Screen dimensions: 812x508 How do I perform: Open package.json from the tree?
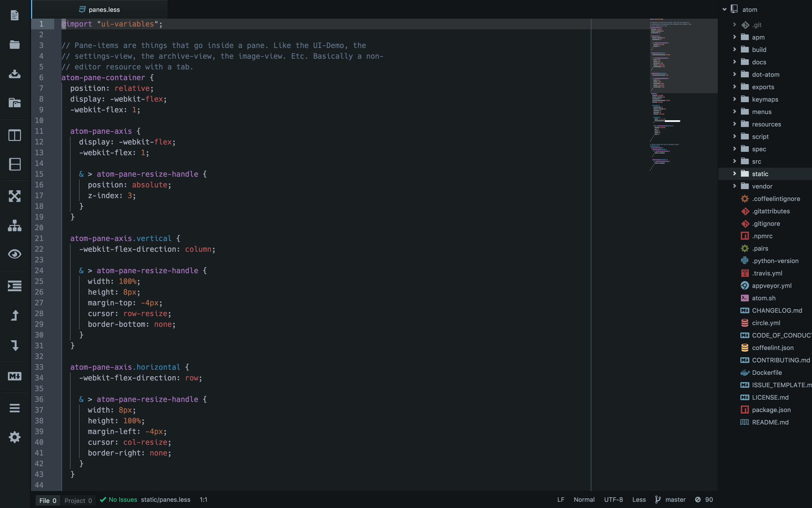pyautogui.click(x=771, y=410)
